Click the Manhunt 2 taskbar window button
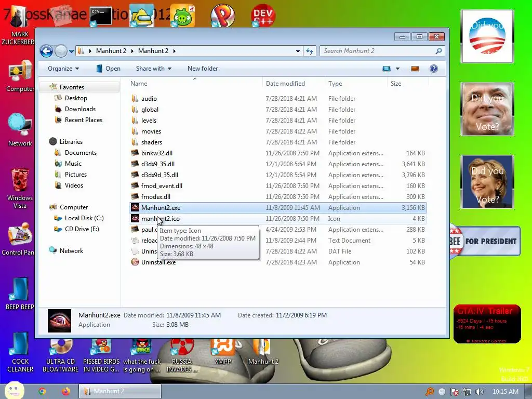The width and height of the screenshot is (532, 399). [x=120, y=391]
